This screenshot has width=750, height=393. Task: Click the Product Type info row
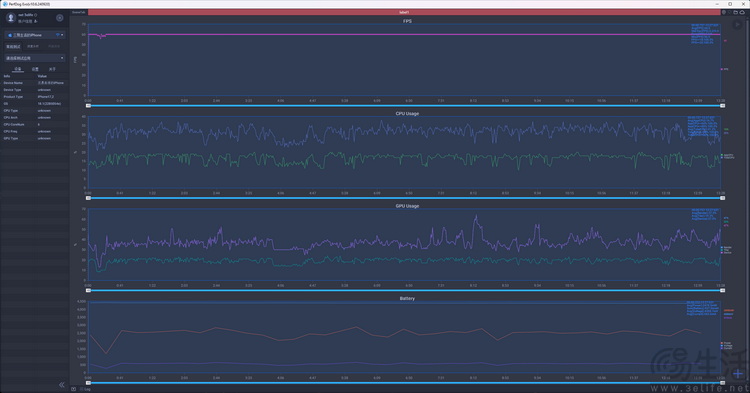(x=34, y=97)
